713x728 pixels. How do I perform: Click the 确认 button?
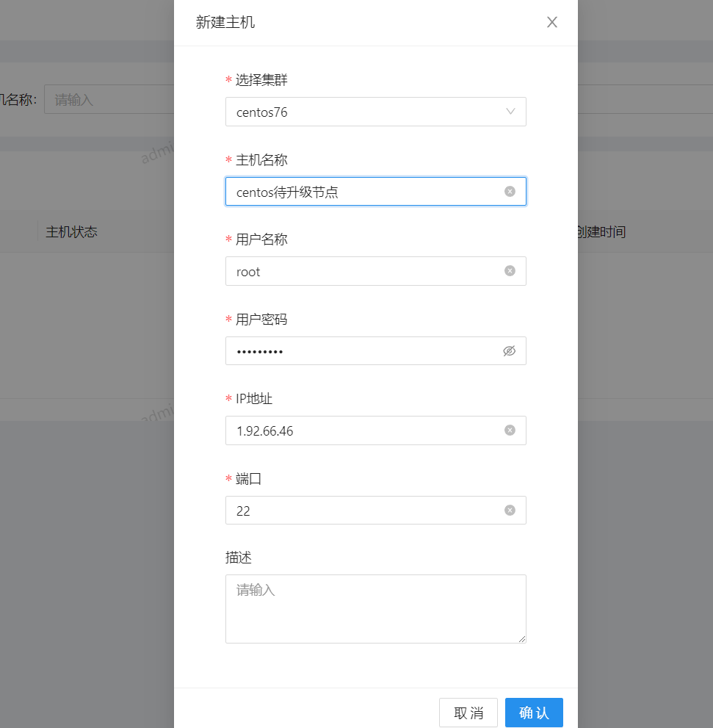[x=534, y=713]
